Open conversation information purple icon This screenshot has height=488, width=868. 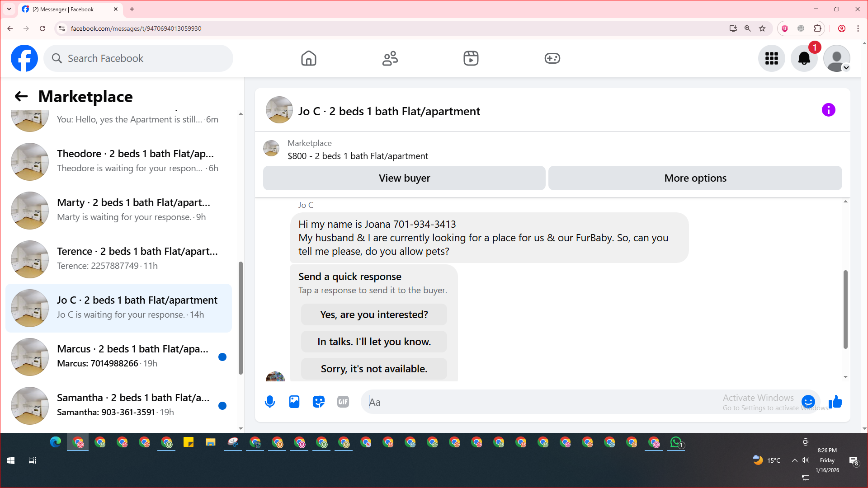click(x=828, y=110)
